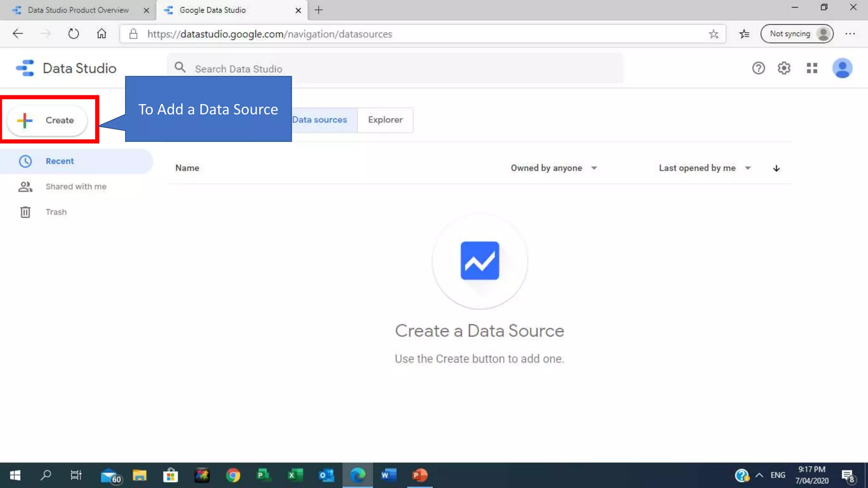Go to browser home page
The width and height of the screenshot is (868, 488).
101,34
